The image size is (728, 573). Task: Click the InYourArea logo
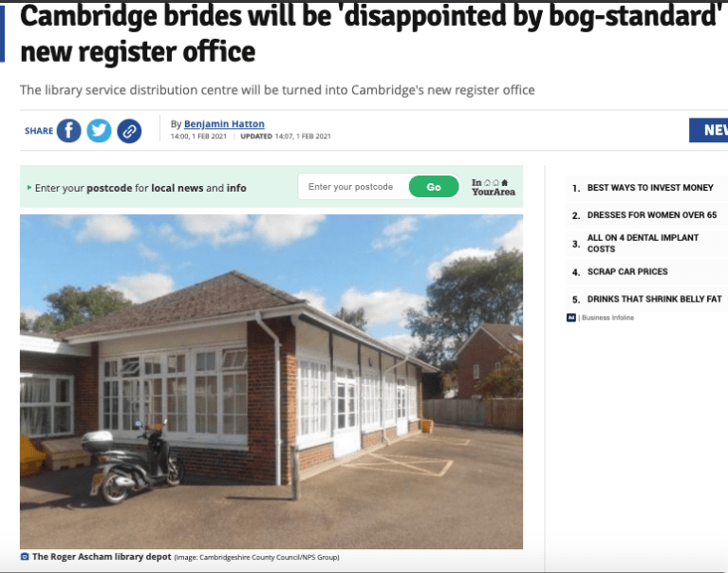point(493,187)
